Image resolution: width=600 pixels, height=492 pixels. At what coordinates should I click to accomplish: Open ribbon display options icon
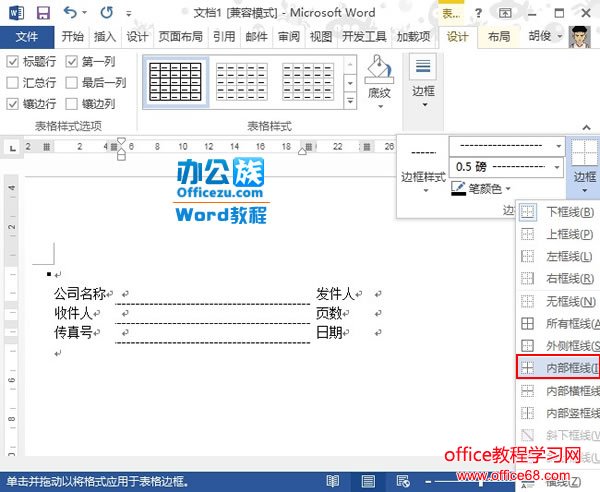pos(505,13)
